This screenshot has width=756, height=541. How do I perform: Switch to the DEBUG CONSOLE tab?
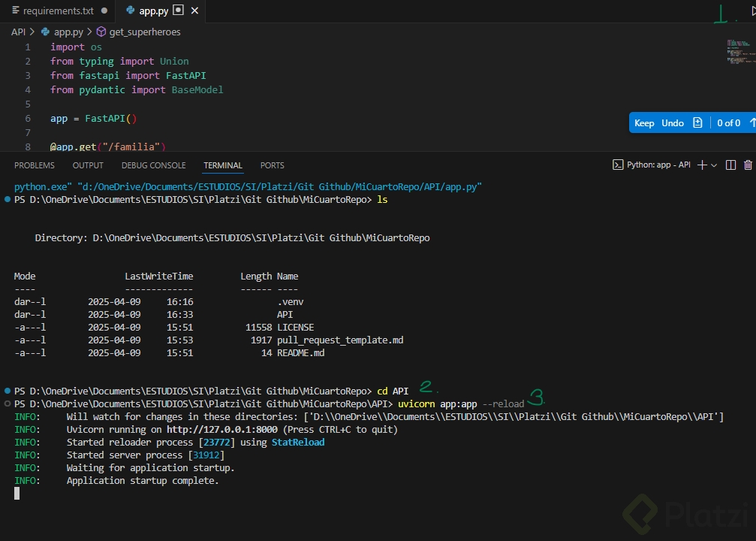[x=153, y=165]
